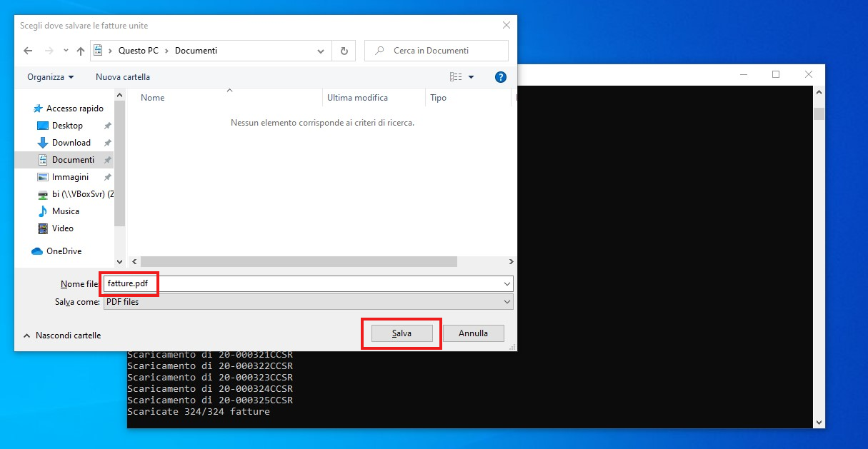868x449 pixels.
Task: Click the Nome file text field
Action: [x=307, y=284]
